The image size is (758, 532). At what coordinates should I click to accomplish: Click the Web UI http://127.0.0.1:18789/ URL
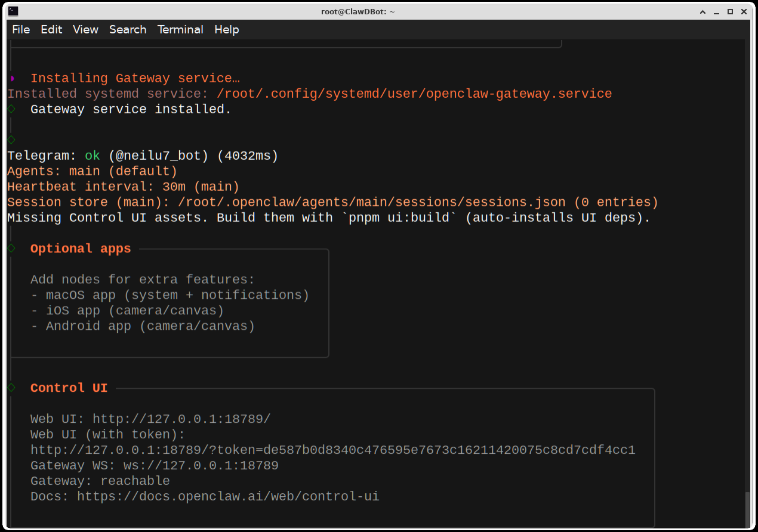coord(181,419)
